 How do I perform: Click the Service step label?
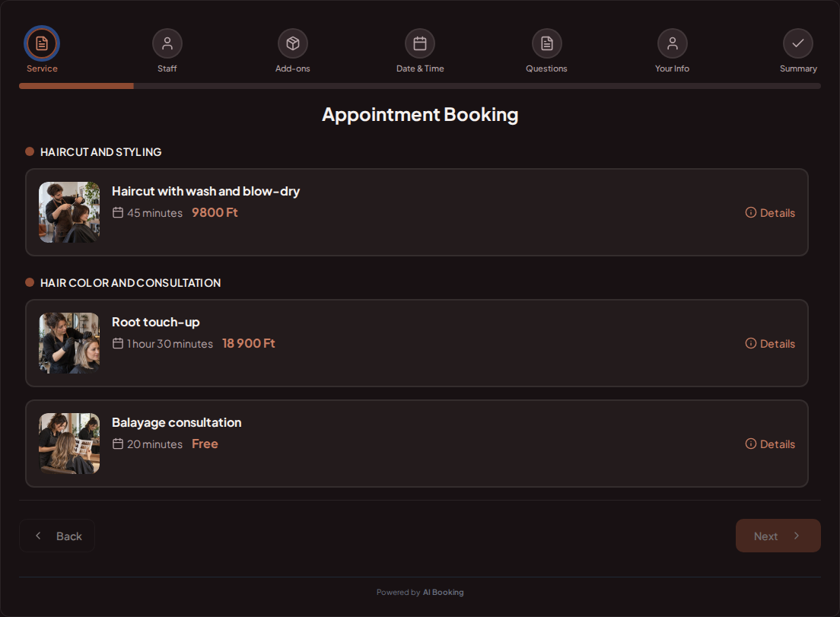point(42,68)
